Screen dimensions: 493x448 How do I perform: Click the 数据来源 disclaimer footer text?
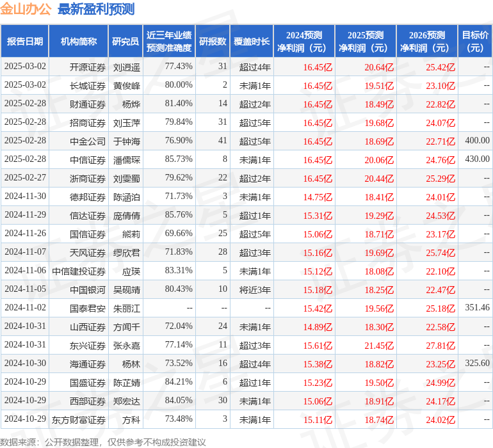[103, 442]
